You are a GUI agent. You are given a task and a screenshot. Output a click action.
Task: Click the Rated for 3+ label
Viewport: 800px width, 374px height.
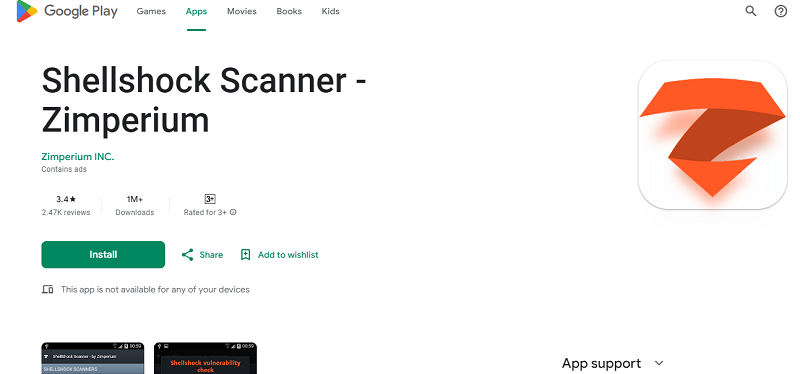[x=205, y=212]
